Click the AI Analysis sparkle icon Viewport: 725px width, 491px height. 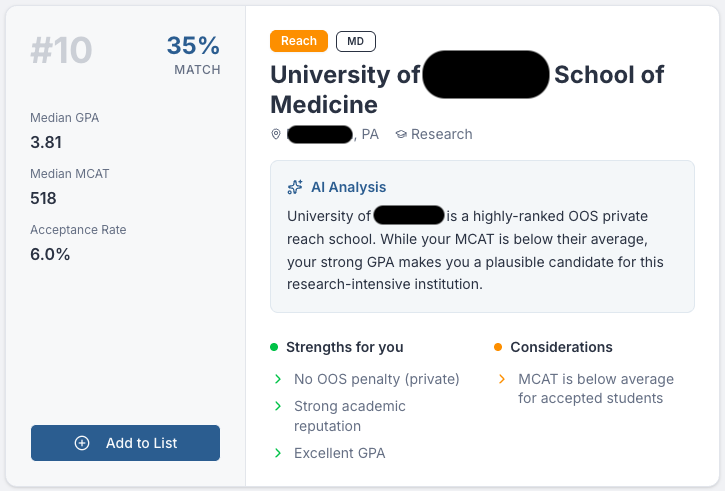pos(295,187)
